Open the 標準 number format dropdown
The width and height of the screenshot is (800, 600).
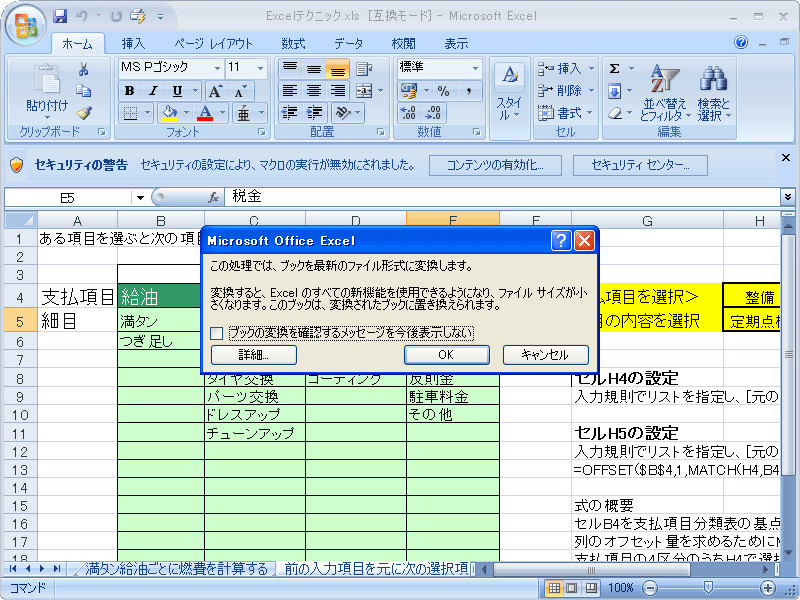476,68
